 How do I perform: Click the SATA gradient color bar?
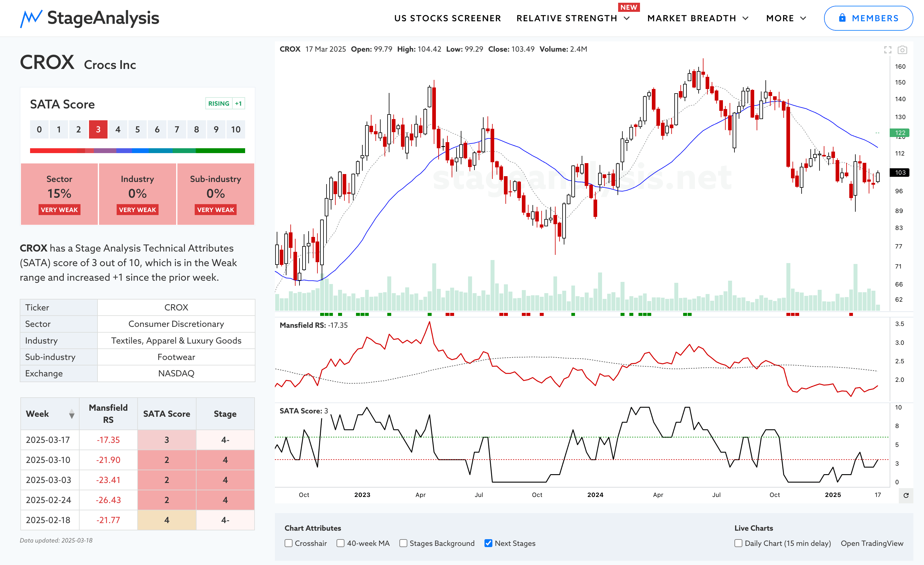tap(137, 151)
